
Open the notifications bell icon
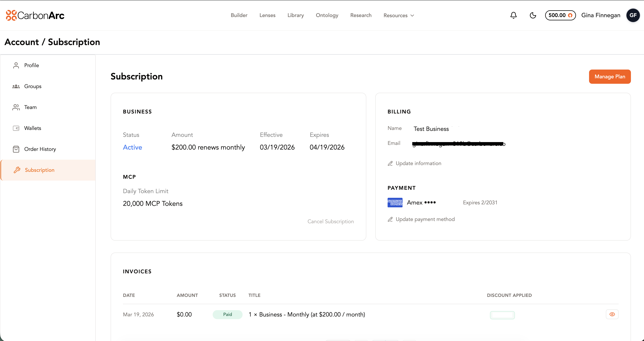[x=513, y=15]
